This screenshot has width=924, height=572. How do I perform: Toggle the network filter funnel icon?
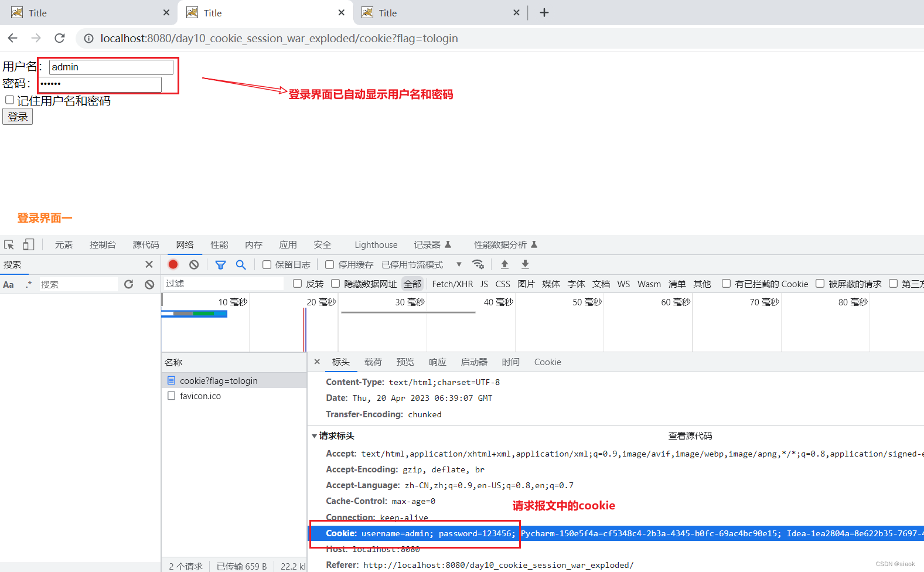click(220, 264)
